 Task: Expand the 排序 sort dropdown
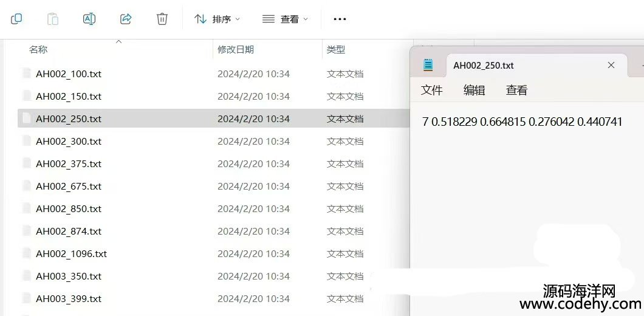[x=218, y=19]
